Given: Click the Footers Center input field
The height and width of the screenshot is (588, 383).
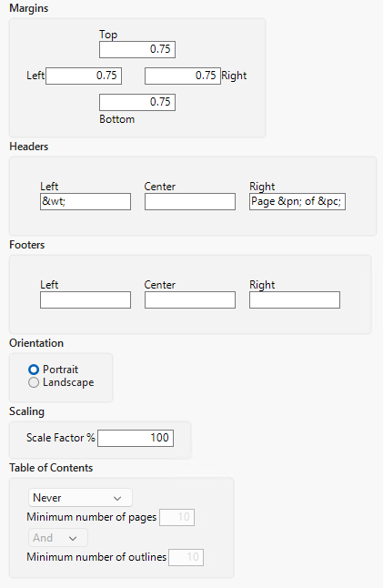Looking at the screenshot, I should click(190, 300).
